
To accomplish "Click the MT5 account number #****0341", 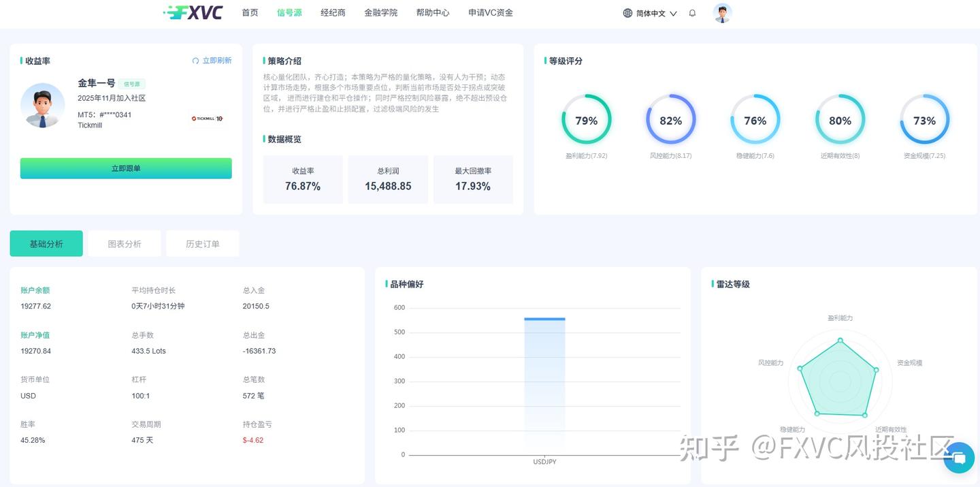I will pyautogui.click(x=116, y=114).
